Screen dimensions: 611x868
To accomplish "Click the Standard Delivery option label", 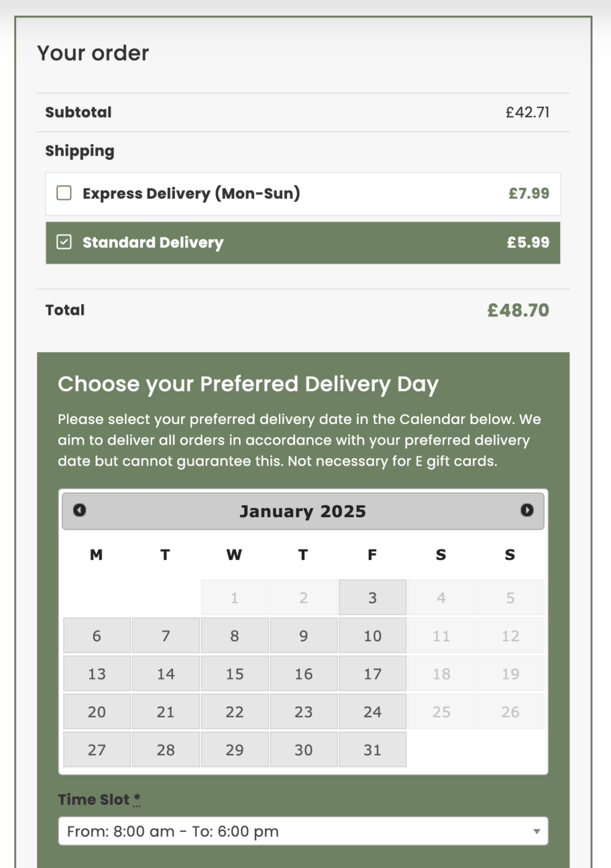I will coord(153,242).
